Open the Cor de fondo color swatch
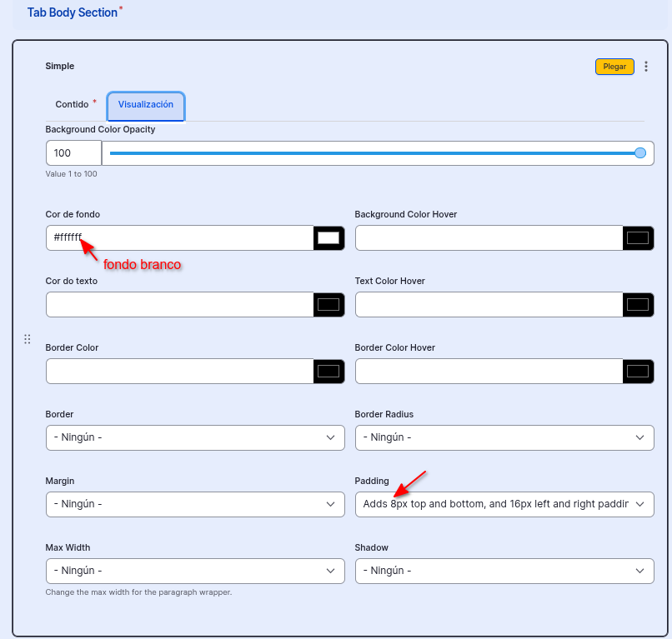Viewport: 672px width, 639px height. (328, 238)
